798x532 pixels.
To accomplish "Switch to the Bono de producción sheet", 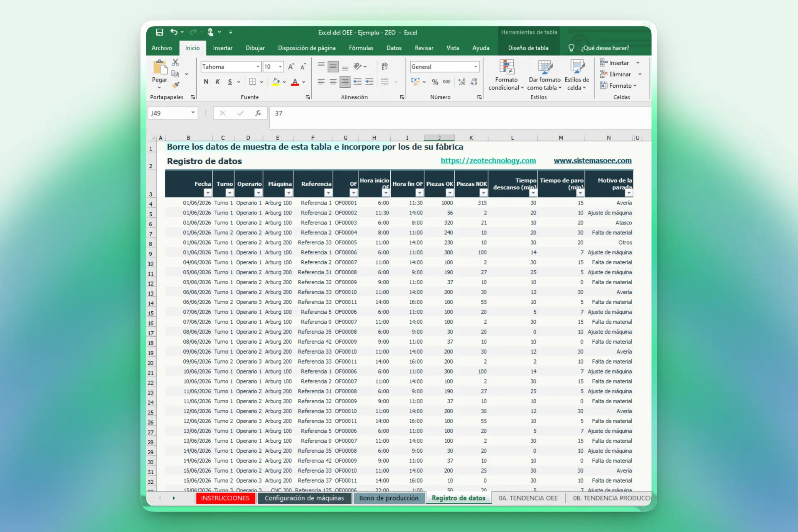I will pos(389,498).
